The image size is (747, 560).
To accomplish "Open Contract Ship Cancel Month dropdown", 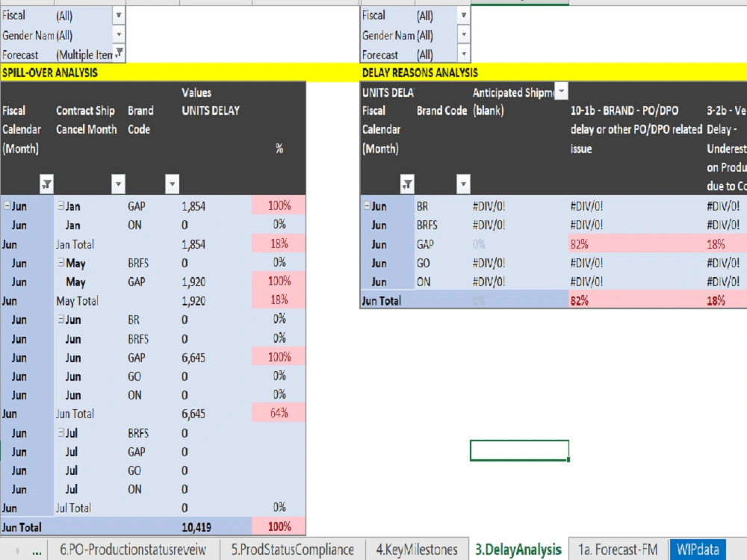I will coord(118,184).
